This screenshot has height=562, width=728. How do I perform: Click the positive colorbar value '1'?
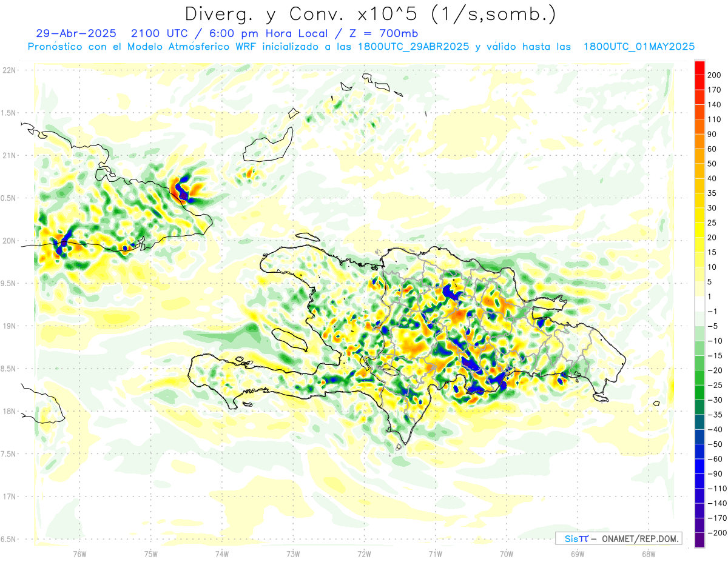click(711, 297)
